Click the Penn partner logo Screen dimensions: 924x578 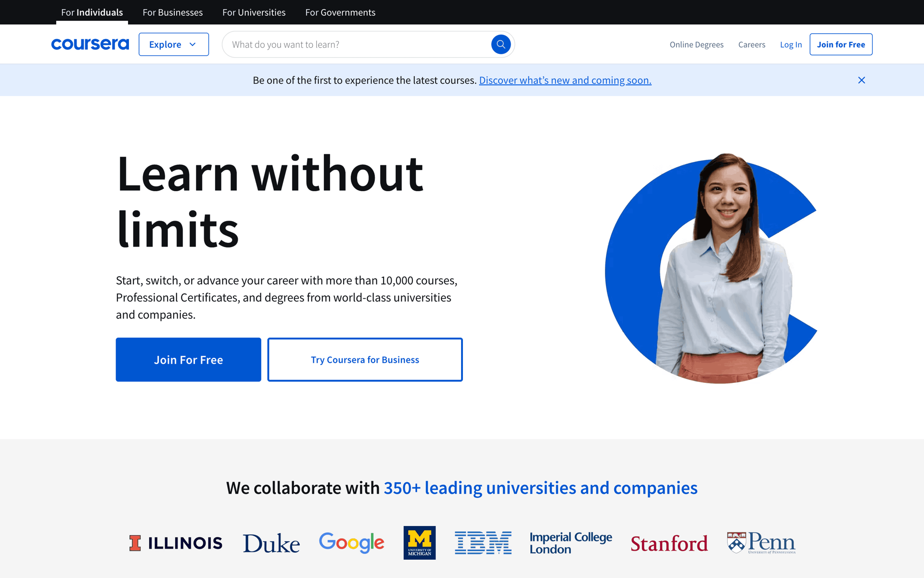(761, 543)
